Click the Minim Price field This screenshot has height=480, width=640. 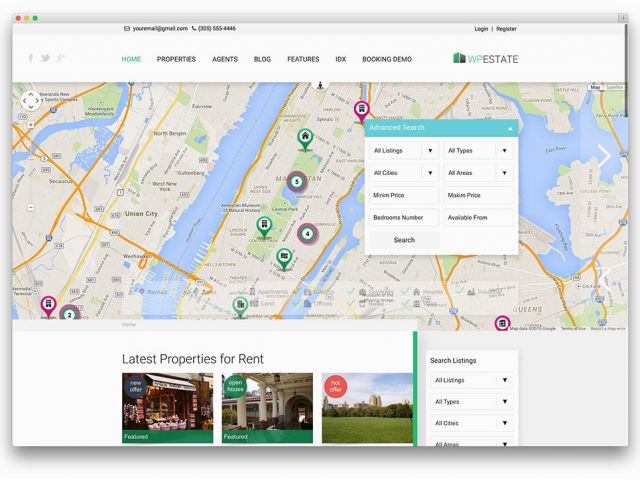click(x=404, y=196)
